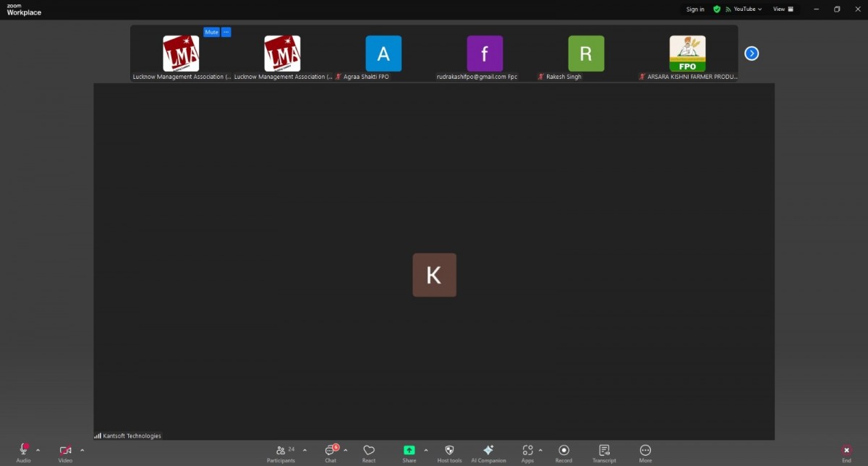868x466 pixels.
Task: Start recording with Record button
Action: pyautogui.click(x=563, y=452)
